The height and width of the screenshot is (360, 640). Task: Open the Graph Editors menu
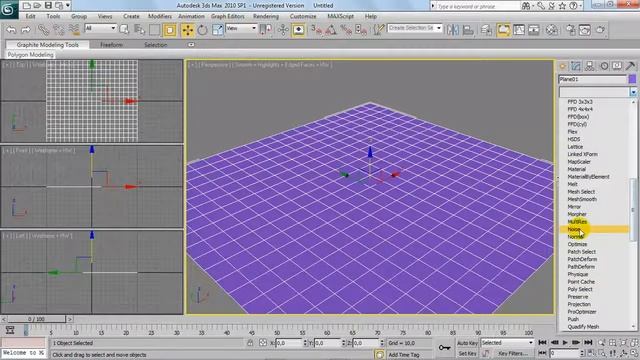[x=227, y=16]
